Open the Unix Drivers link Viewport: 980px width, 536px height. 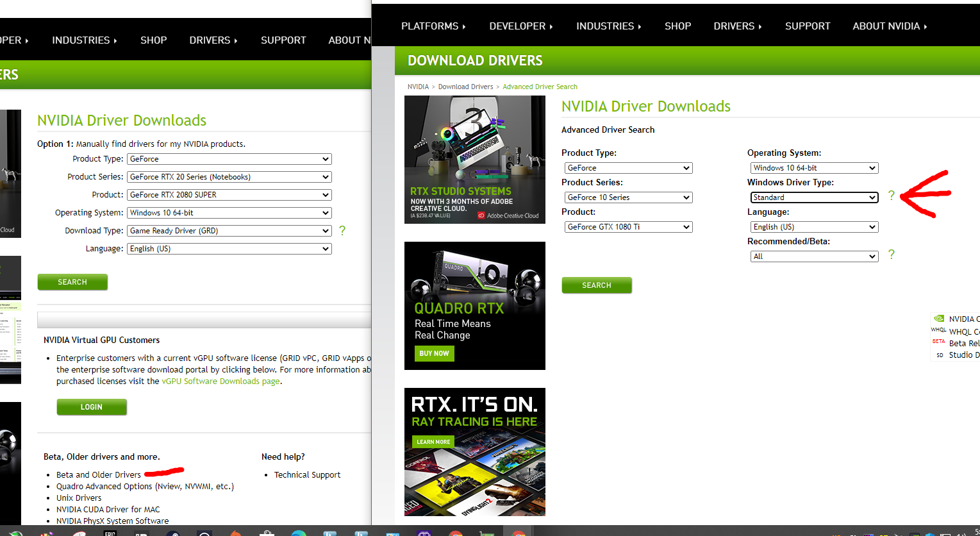pos(79,498)
